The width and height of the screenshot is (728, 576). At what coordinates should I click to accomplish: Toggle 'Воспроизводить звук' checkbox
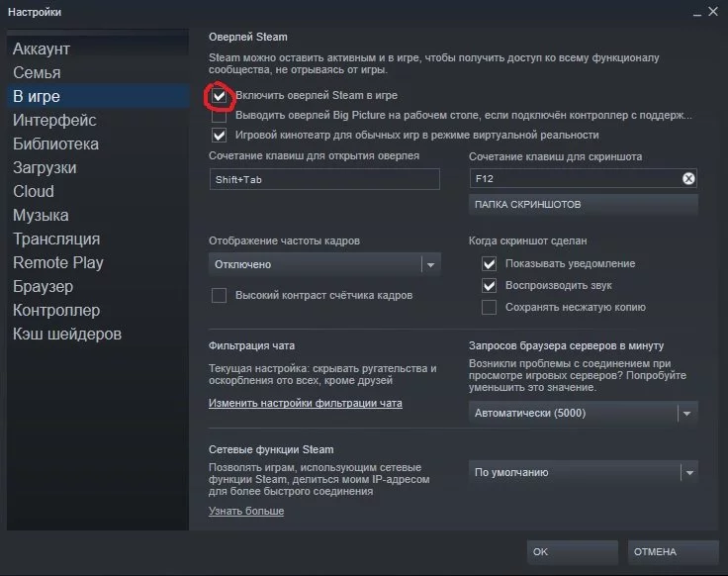click(489, 286)
